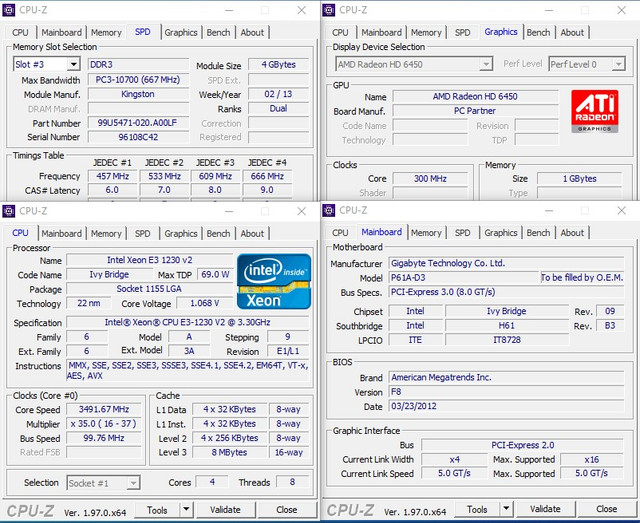Click the CPU-Z app icon in Graphics window title bar

(329, 10)
